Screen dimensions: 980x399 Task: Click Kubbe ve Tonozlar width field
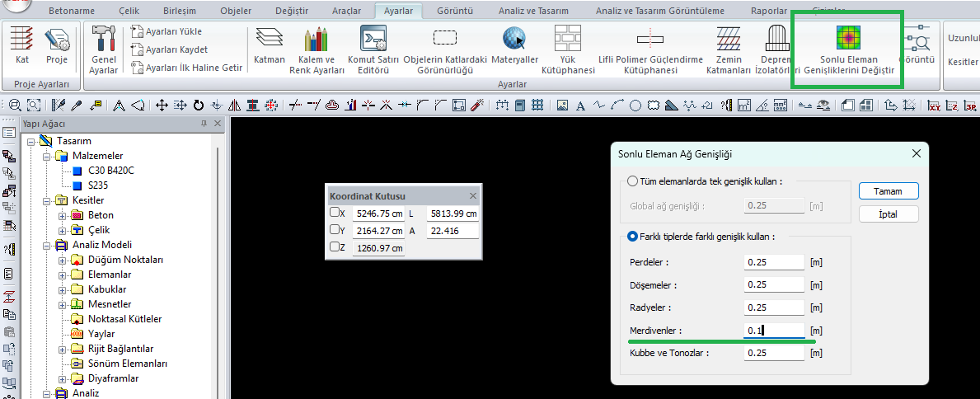coord(774,353)
